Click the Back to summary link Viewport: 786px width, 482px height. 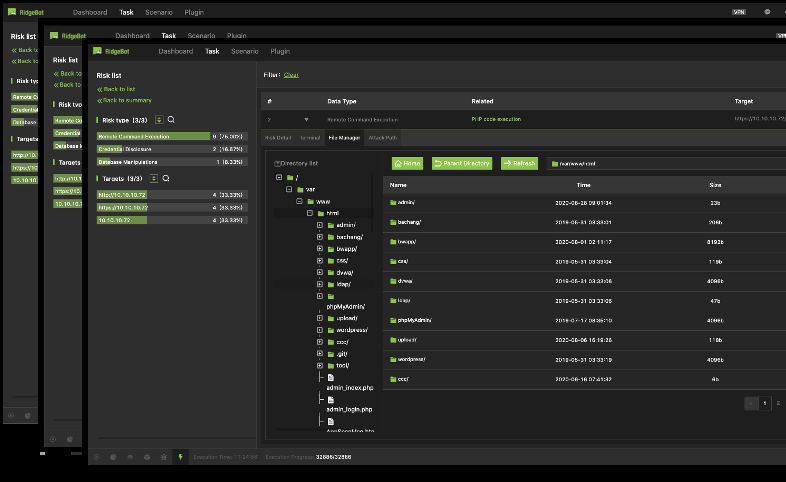pyautogui.click(x=124, y=100)
